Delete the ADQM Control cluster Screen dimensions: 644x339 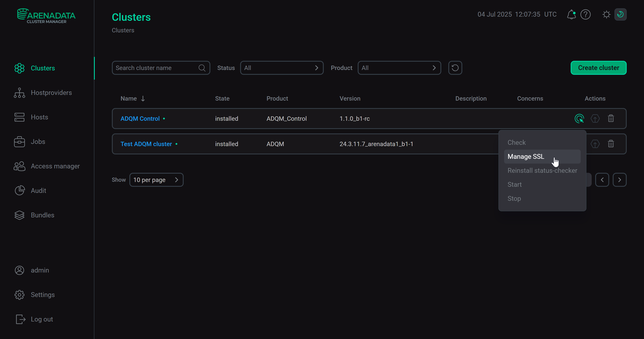click(x=611, y=118)
